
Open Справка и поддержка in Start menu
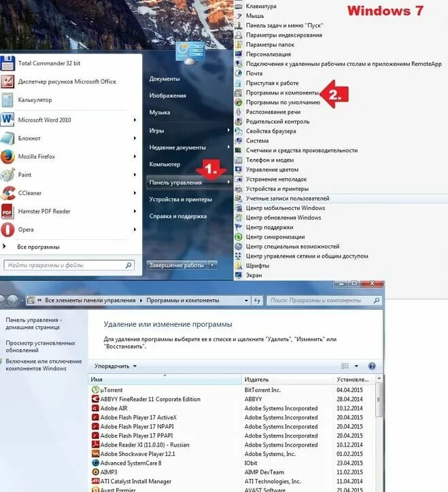click(178, 216)
